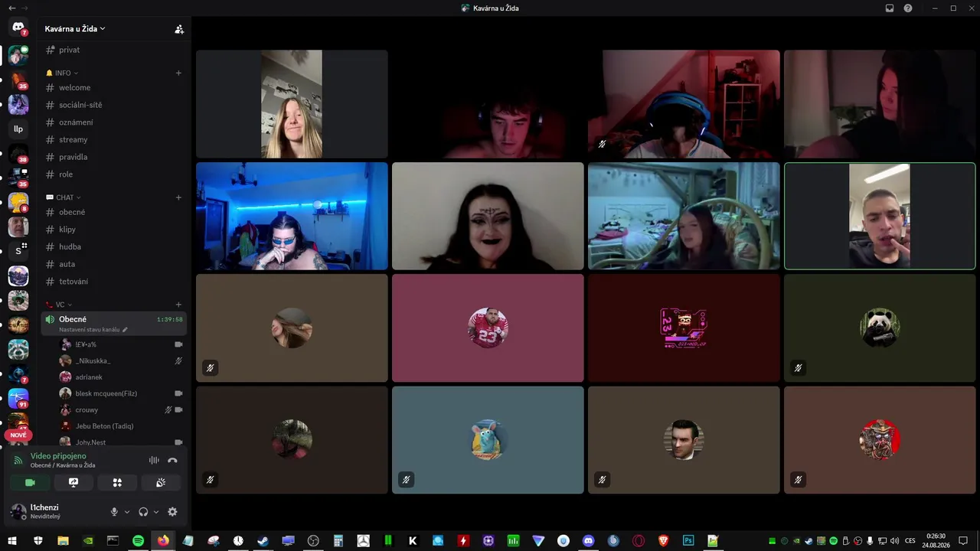Start an activity in the call

[117, 482]
